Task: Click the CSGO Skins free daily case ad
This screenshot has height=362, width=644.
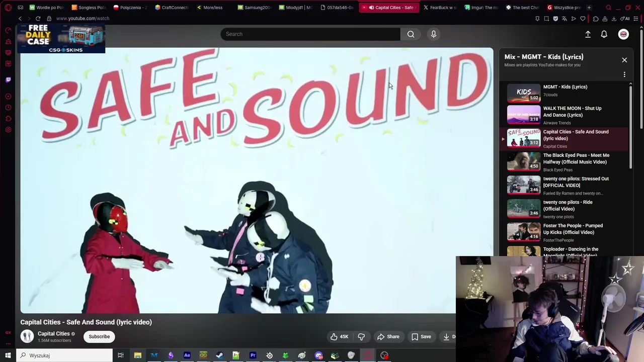Action: [61, 38]
